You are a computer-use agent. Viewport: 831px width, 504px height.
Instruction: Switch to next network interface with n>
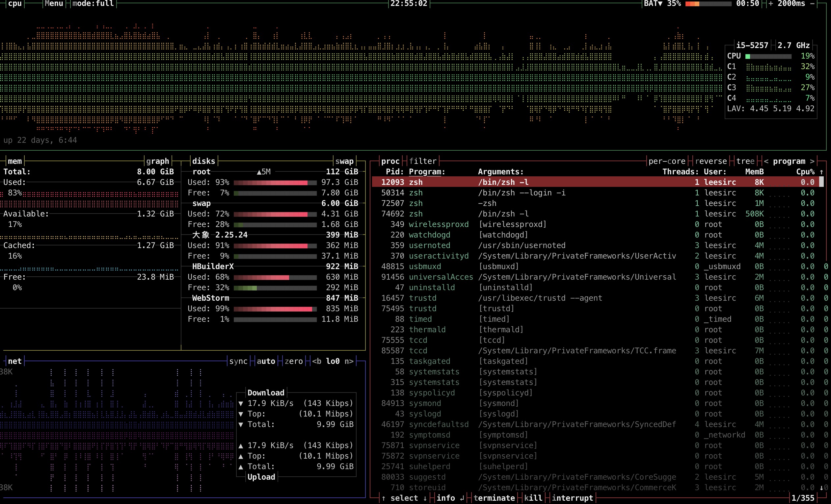(349, 361)
